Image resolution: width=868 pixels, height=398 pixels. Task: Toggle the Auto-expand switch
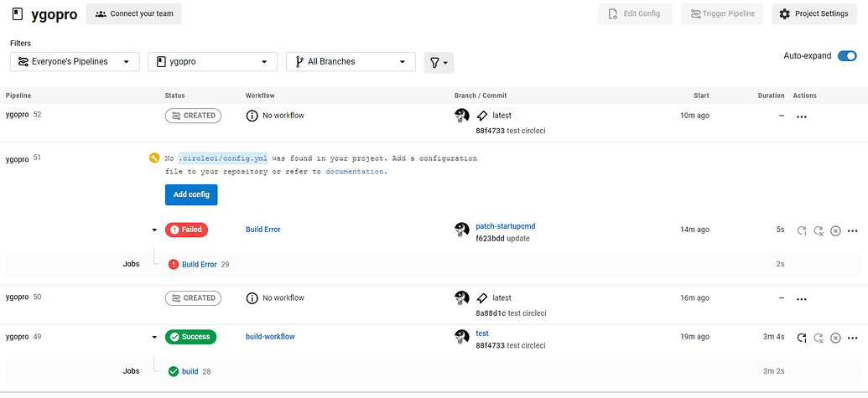coord(846,56)
